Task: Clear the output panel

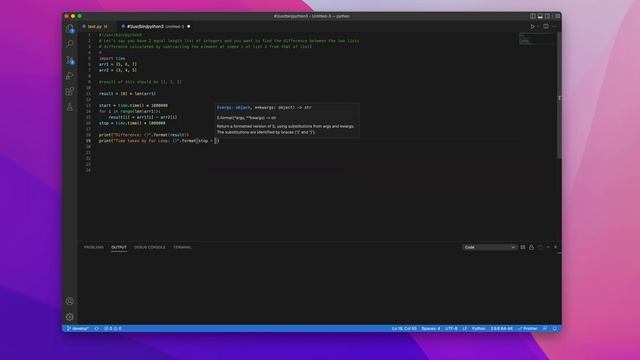Action: [x=523, y=247]
